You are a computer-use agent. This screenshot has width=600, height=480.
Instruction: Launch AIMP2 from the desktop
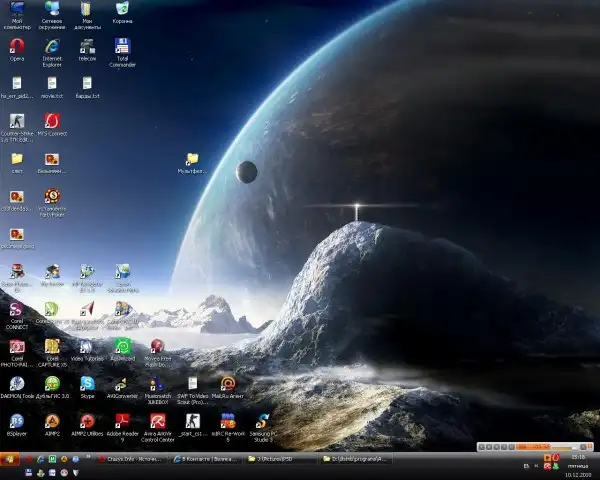(52, 421)
